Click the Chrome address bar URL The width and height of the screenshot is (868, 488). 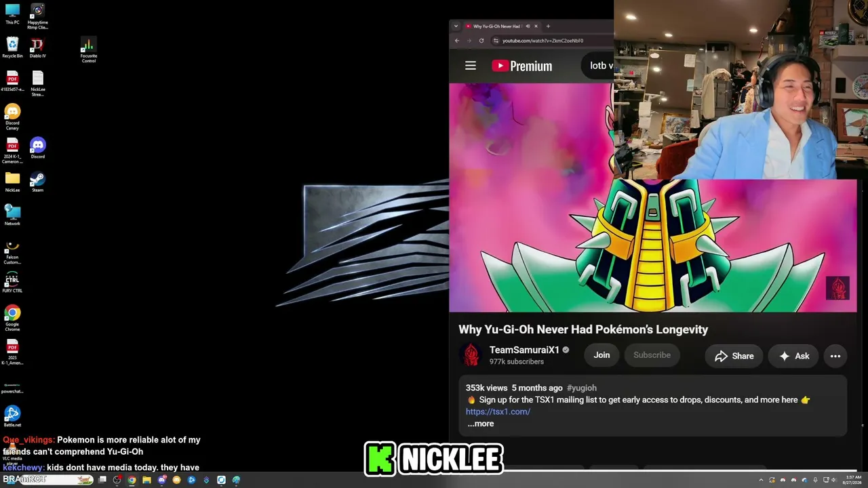tap(542, 41)
